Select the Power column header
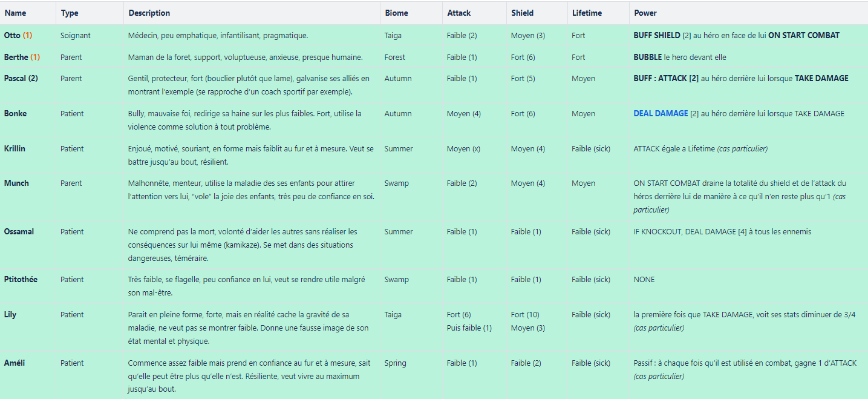 tap(645, 13)
